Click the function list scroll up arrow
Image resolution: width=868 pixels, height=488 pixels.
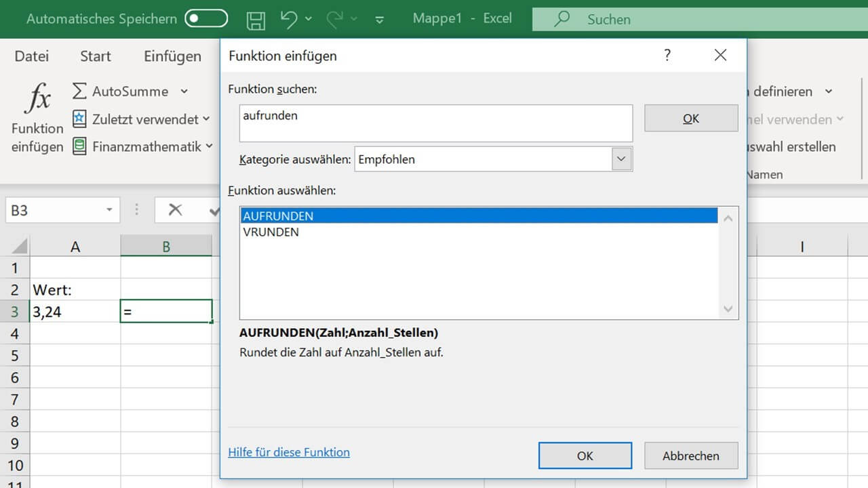[x=728, y=218]
